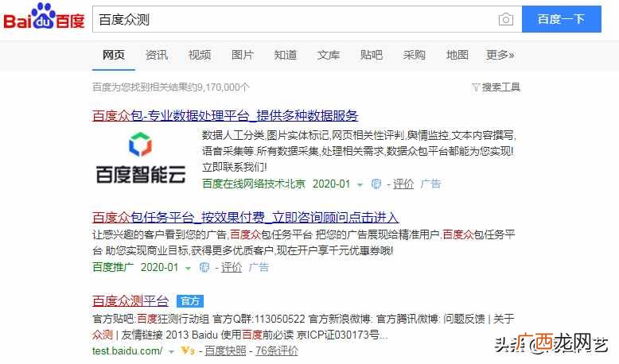Go to the 贴吧 tab

point(372,55)
